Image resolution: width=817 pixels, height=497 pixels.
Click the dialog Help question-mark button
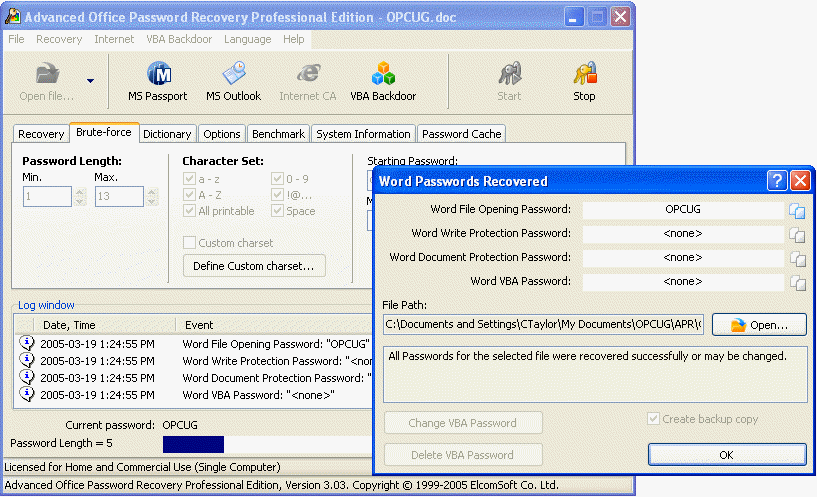tap(777, 181)
